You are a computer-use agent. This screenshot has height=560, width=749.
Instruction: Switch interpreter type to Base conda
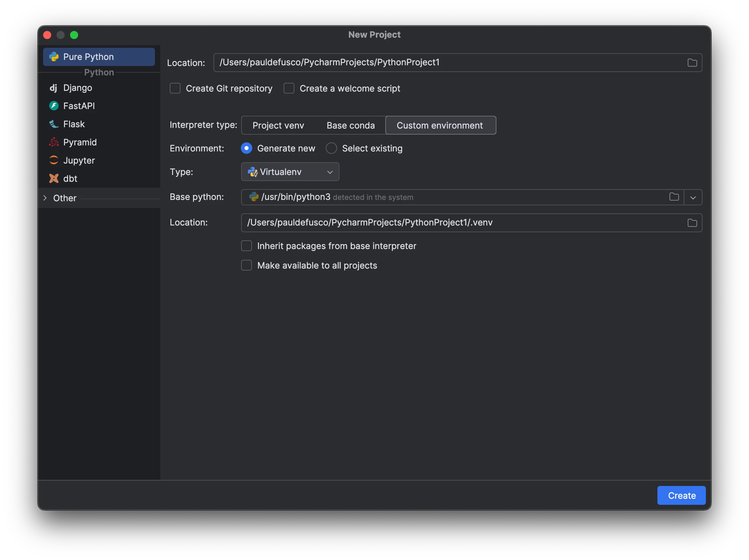coord(351,126)
